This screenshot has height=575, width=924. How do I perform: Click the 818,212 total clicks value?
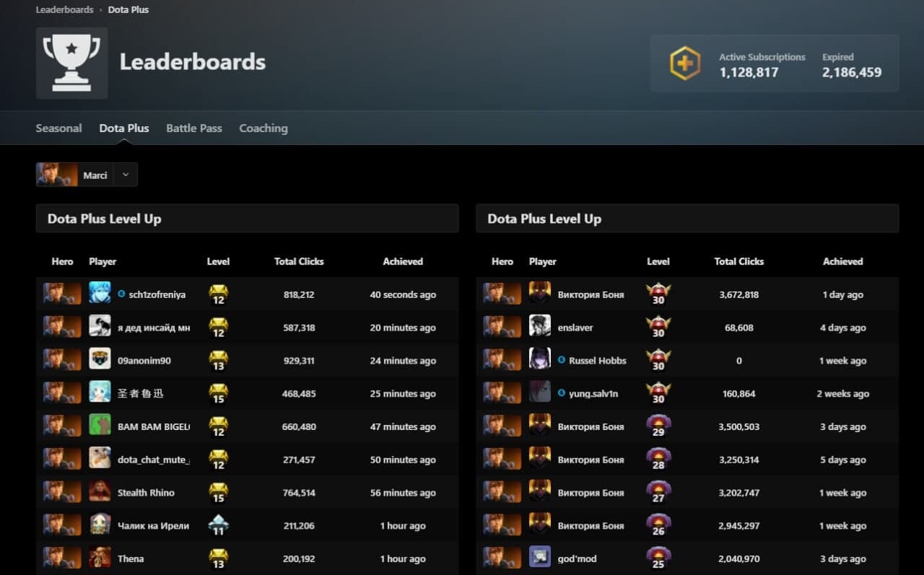(x=299, y=294)
